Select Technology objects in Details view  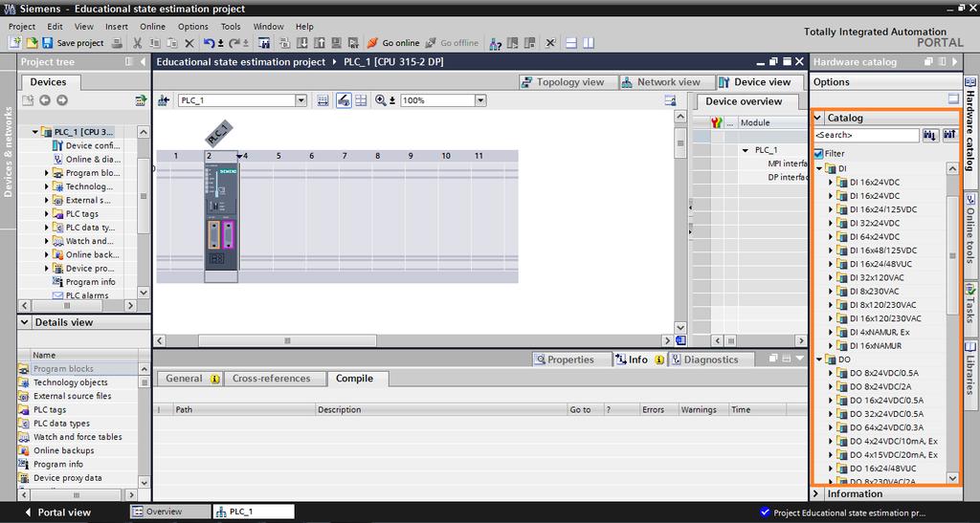coord(70,382)
